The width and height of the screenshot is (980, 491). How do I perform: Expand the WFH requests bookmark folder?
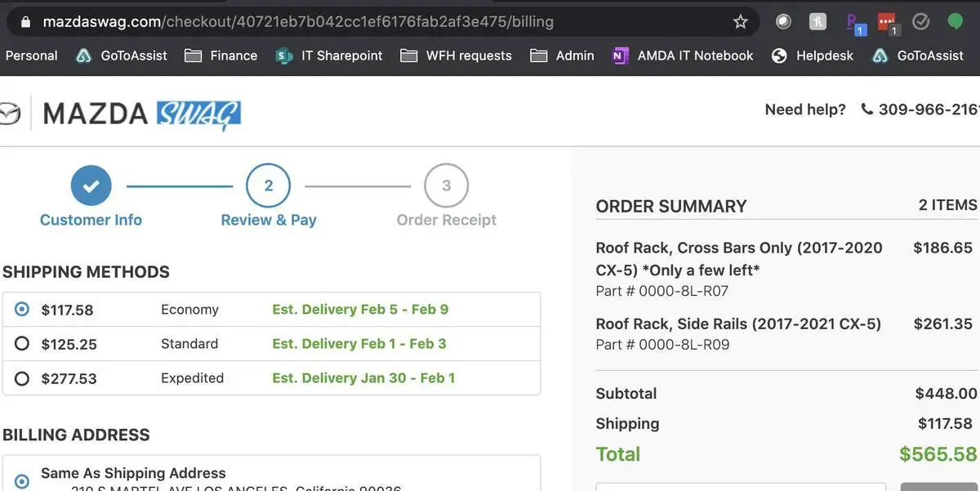(456, 56)
